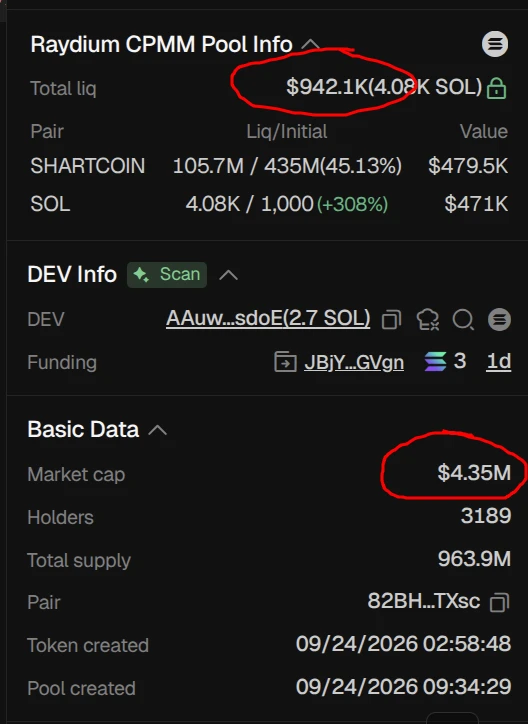Search the DEV address via magnifier icon
The width and height of the screenshot is (528, 724).
pos(463,320)
